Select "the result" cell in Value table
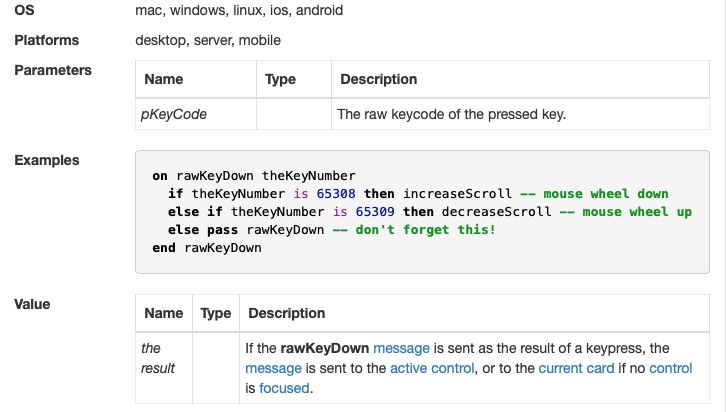 [x=158, y=358]
